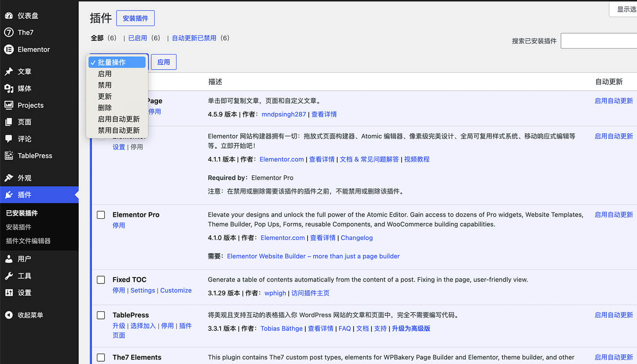The width and height of the screenshot is (637, 364).
Task: Tick the Fixed TOC checkbox
Action: pyautogui.click(x=101, y=280)
